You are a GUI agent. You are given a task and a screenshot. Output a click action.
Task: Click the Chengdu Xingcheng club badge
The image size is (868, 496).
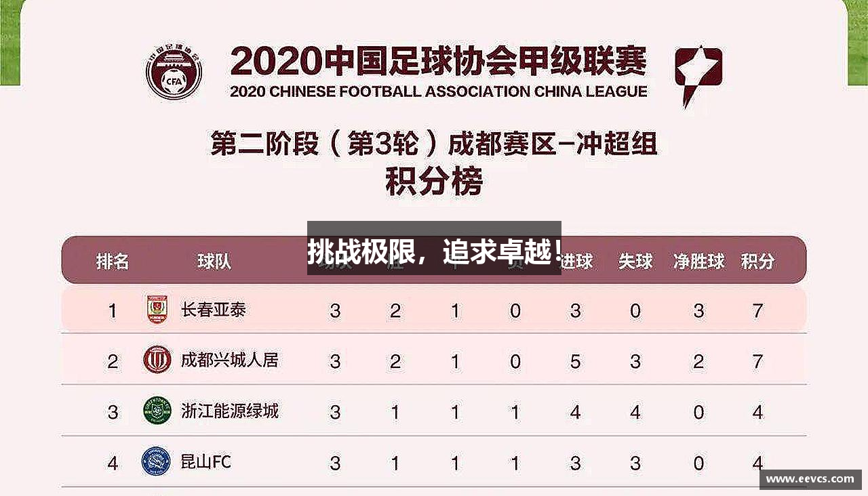click(157, 359)
